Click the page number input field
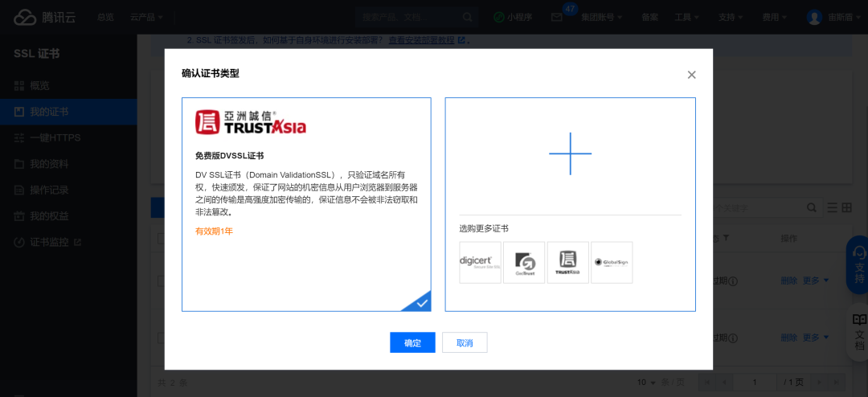Screen dimensions: 868x397 [x=753, y=382]
